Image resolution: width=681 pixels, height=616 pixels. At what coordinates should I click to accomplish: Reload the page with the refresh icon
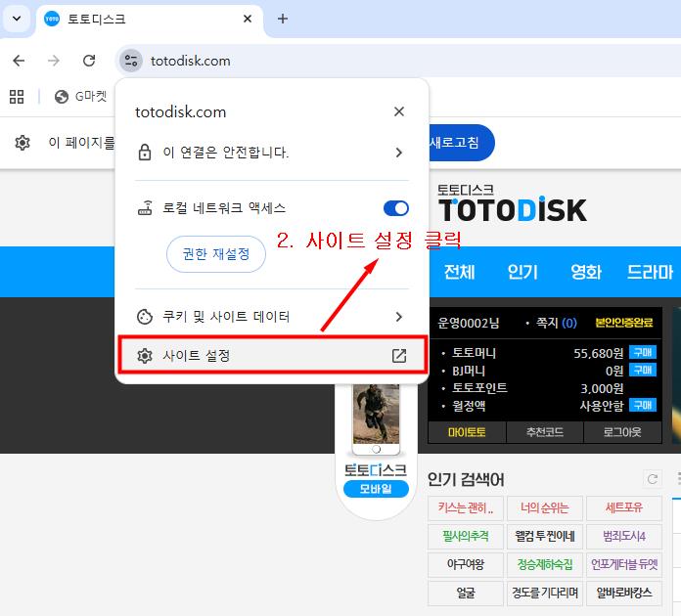point(89,61)
